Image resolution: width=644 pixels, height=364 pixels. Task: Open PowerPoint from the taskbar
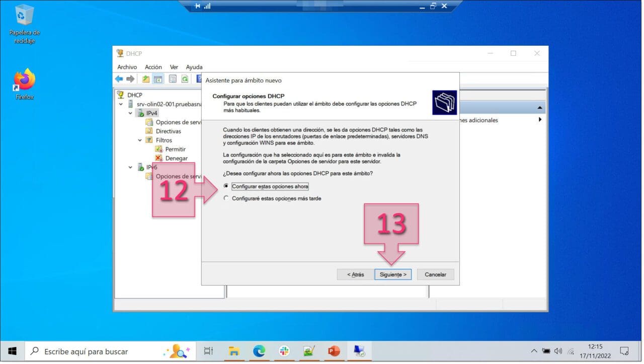334,351
